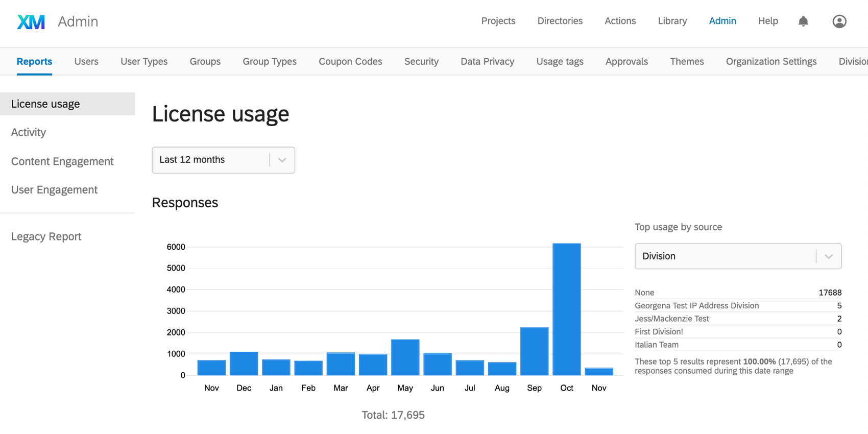Open Content Engagement report

[x=62, y=161]
